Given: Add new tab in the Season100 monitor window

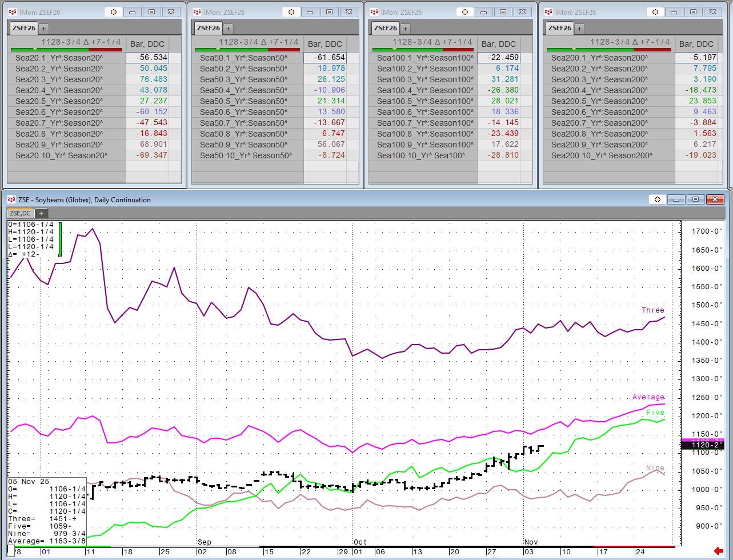Looking at the screenshot, I should pyautogui.click(x=405, y=28).
